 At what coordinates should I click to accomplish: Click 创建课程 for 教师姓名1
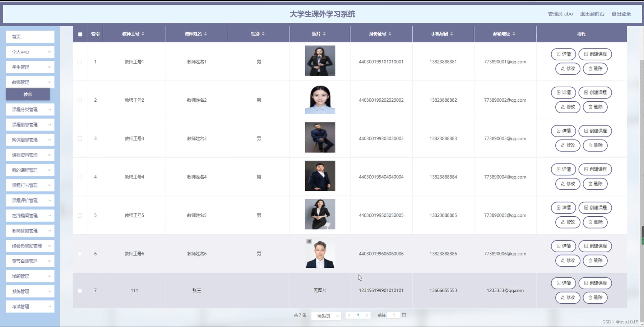[595, 54]
